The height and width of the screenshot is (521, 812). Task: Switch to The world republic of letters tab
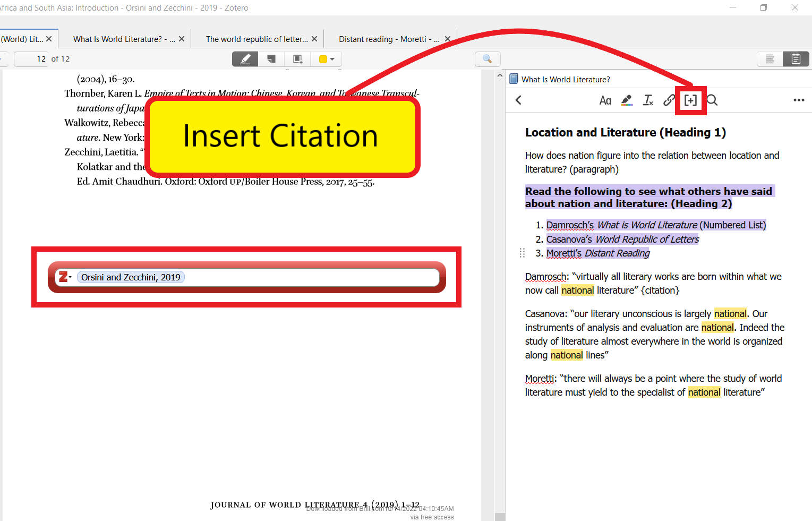tap(257, 38)
